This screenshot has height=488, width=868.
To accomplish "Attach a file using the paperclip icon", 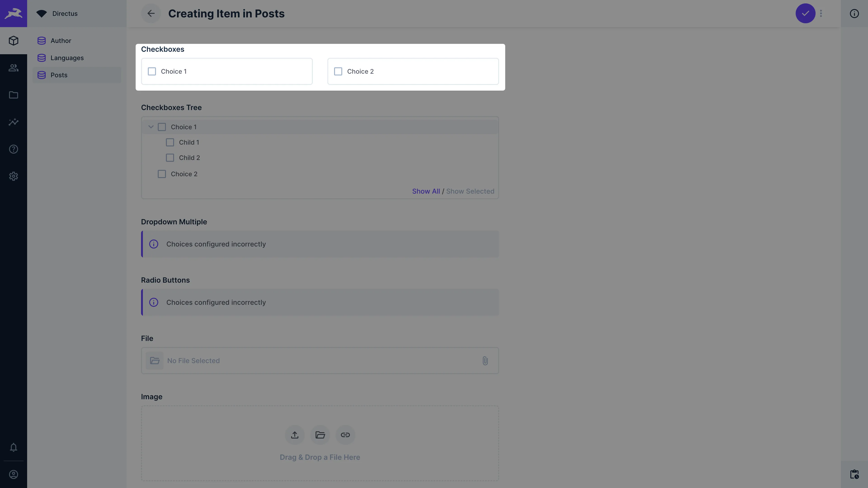I will click(485, 361).
